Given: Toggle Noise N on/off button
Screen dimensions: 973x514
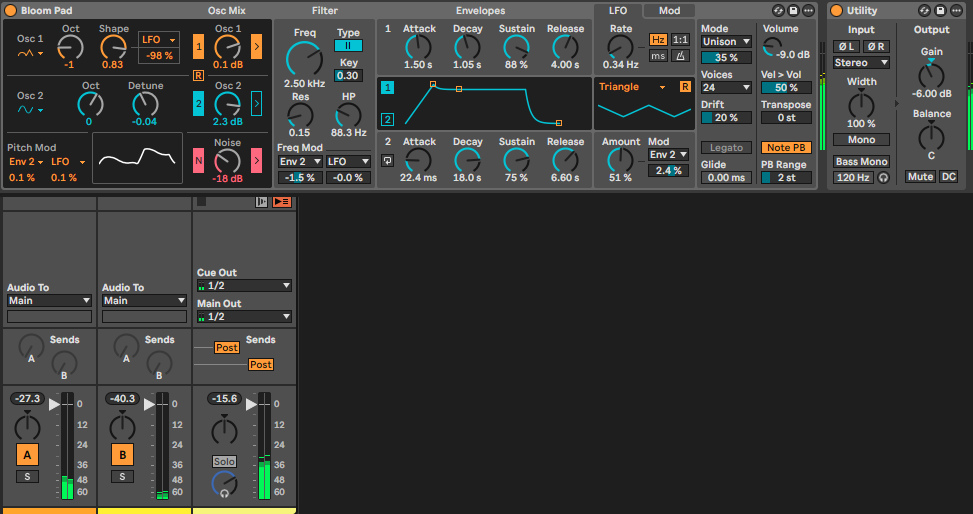Looking at the screenshot, I should 199,161.
